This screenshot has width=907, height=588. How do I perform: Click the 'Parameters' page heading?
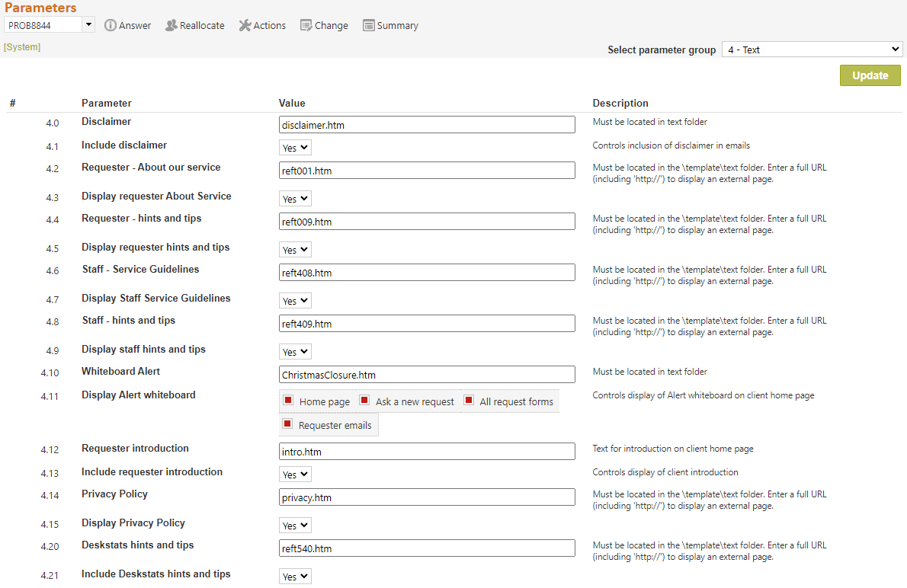pyautogui.click(x=40, y=8)
